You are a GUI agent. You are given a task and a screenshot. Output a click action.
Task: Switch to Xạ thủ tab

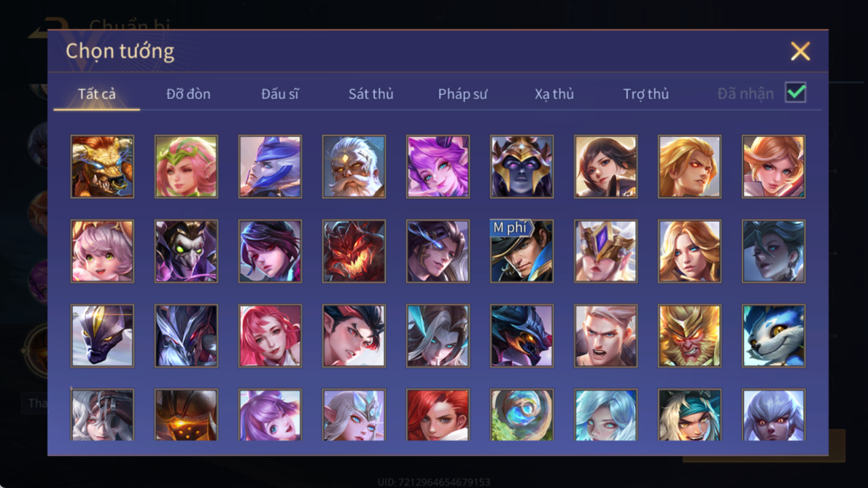click(x=554, y=94)
